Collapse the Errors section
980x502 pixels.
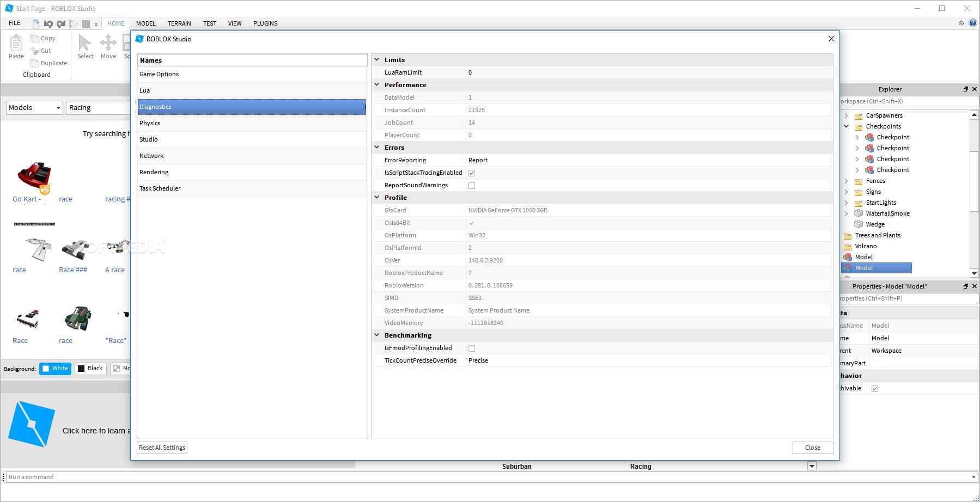(x=376, y=147)
